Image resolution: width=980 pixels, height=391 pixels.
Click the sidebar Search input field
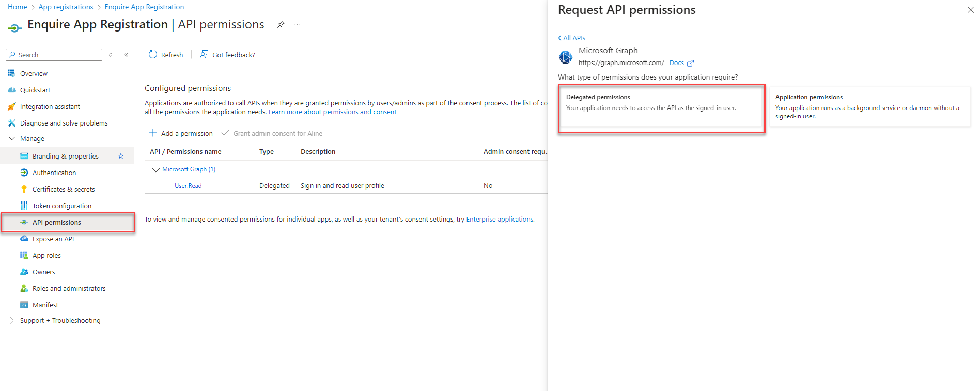click(54, 55)
